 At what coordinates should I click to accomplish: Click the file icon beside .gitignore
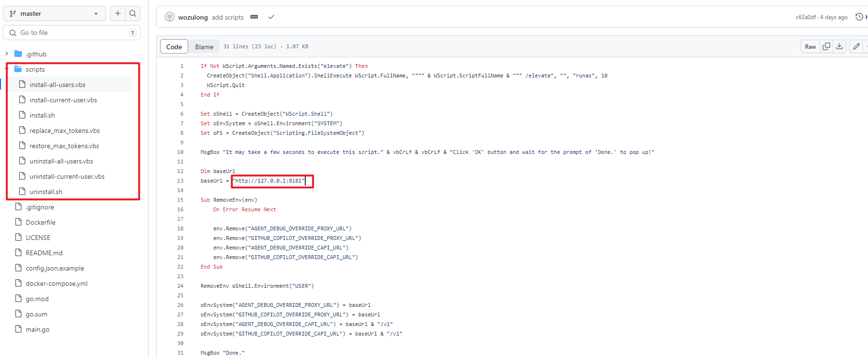point(19,206)
